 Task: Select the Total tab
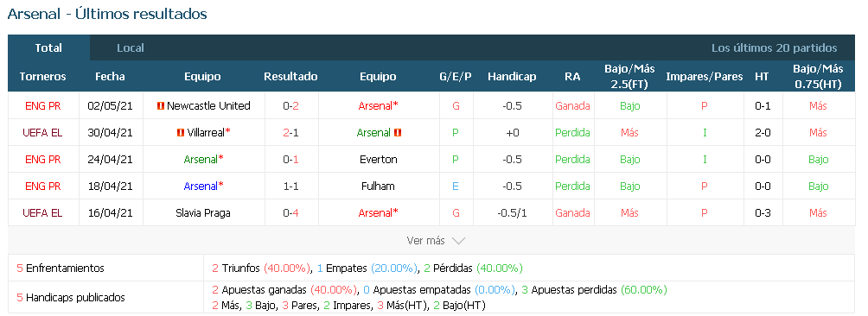tap(48, 48)
